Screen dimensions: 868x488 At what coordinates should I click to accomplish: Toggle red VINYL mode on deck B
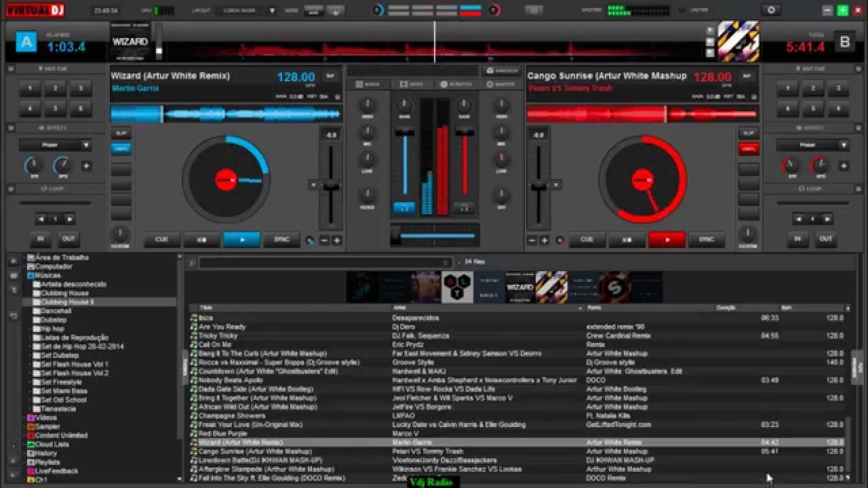(749, 148)
